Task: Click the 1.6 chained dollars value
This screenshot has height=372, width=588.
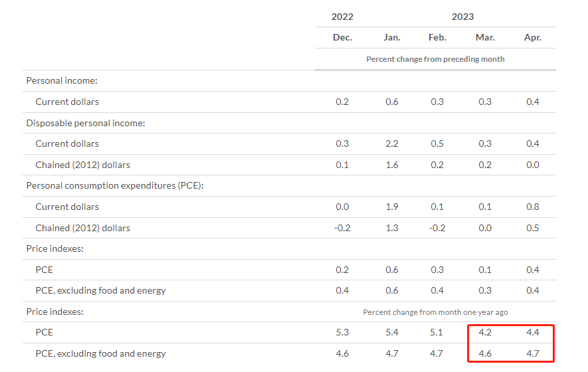Action: [392, 165]
